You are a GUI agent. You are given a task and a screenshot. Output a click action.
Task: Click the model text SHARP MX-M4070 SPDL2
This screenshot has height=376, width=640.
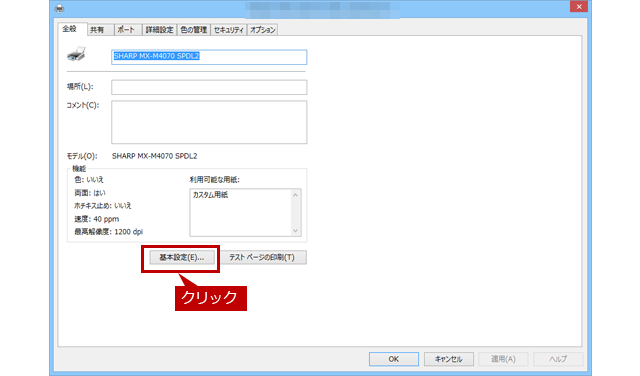pos(154,156)
